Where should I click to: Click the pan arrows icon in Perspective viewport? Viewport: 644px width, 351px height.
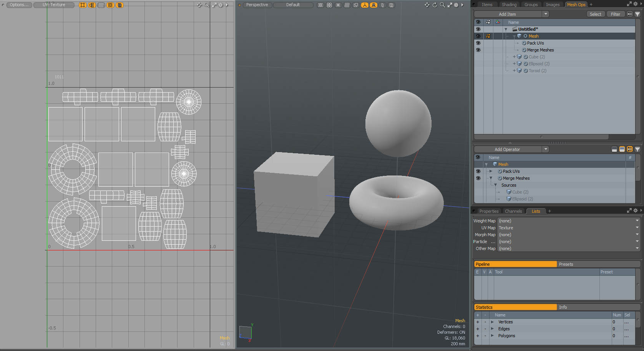click(427, 5)
